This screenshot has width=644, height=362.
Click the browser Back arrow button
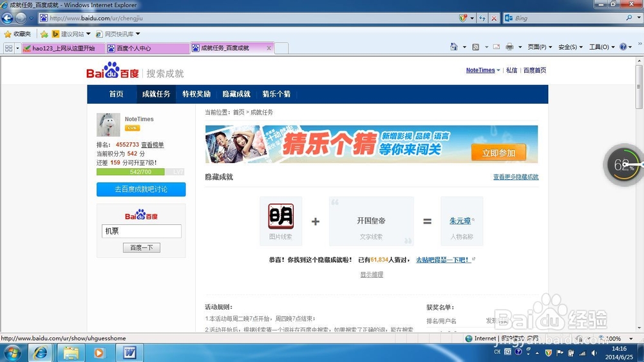coord(7,18)
